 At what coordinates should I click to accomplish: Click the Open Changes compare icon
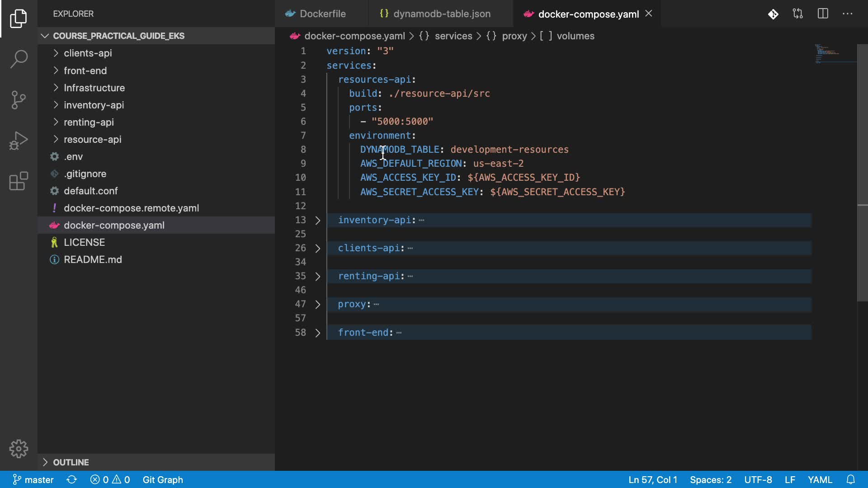(x=798, y=14)
